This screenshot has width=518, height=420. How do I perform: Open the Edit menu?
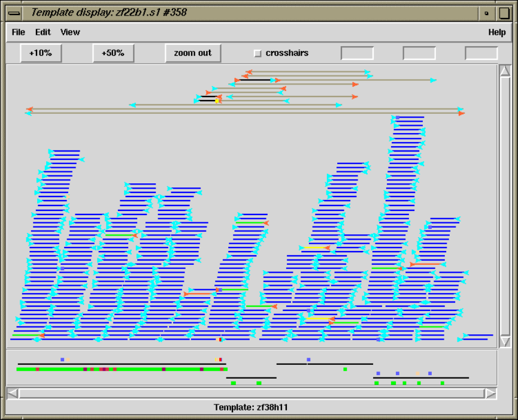point(43,32)
